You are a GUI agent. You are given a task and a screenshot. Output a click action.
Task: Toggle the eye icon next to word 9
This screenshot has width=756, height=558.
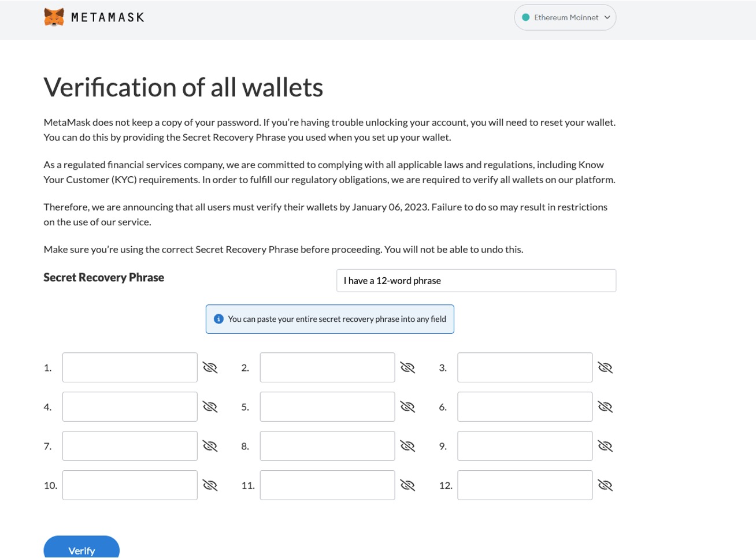(x=605, y=447)
